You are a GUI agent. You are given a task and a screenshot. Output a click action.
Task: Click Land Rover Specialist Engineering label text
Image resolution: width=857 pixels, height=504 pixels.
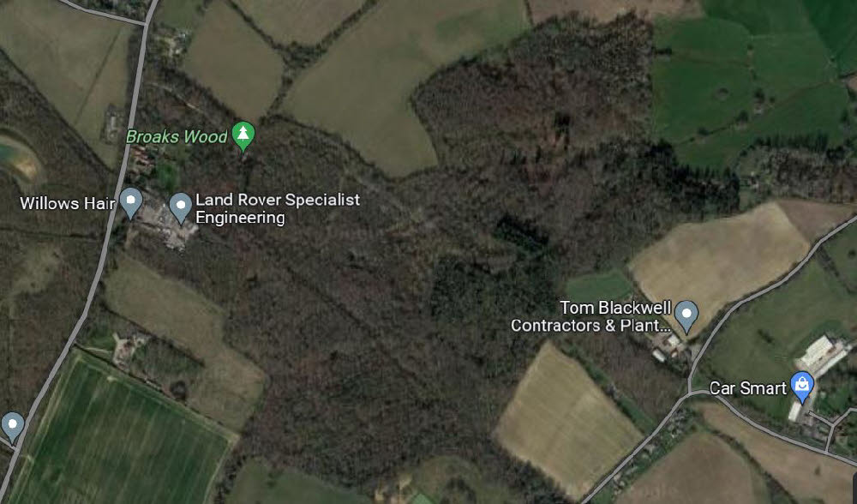(x=278, y=208)
